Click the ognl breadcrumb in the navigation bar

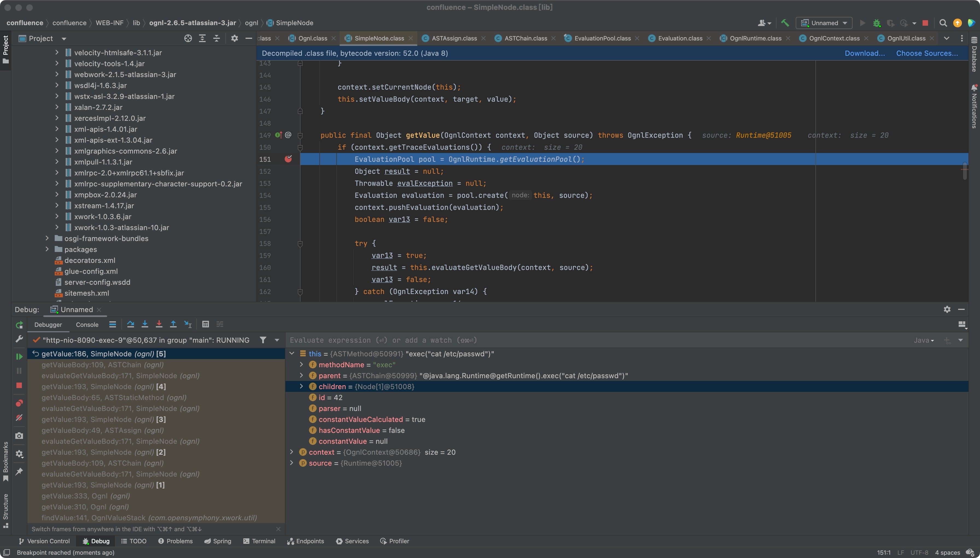251,23
